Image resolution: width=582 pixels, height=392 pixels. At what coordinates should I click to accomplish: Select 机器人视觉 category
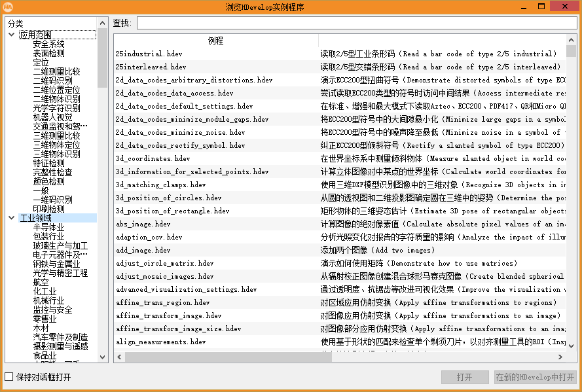pos(53,117)
